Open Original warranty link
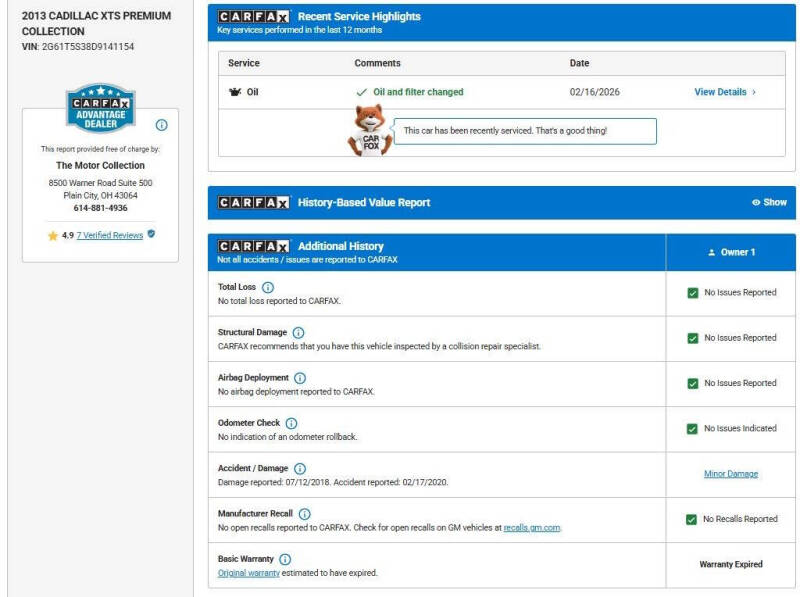The width and height of the screenshot is (800, 597). [248, 573]
